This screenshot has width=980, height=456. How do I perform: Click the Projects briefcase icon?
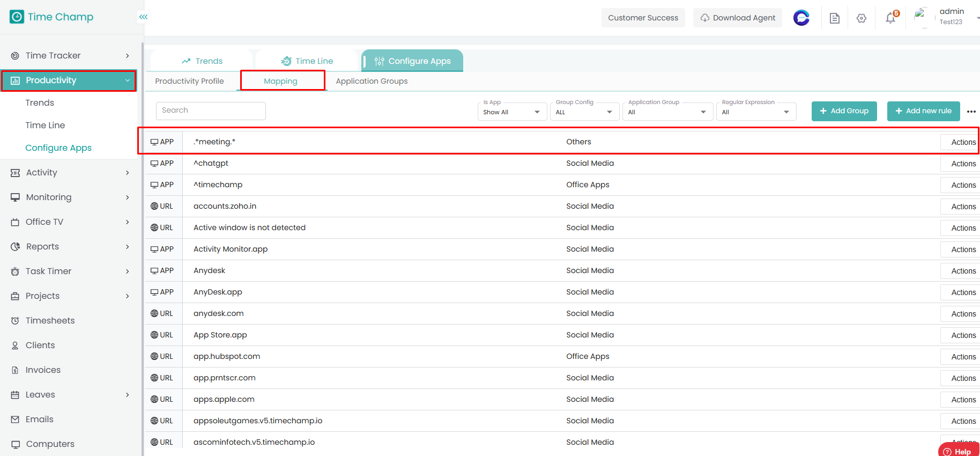15,296
